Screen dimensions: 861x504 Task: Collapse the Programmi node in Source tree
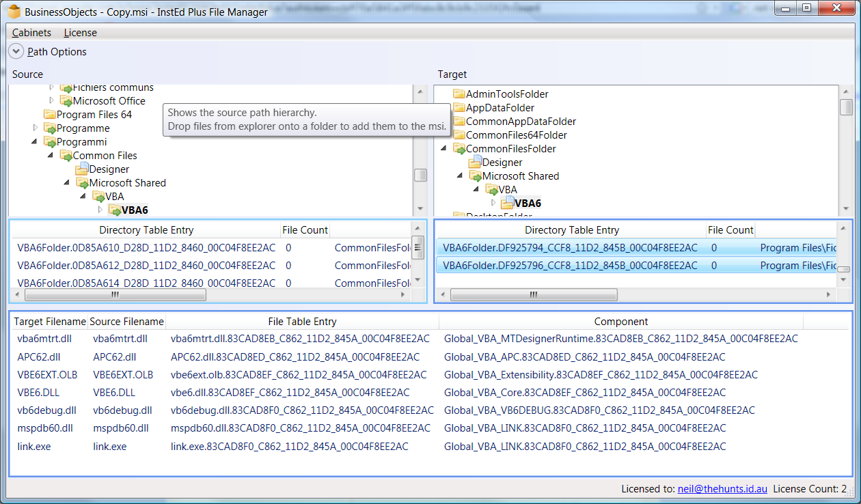coord(35,142)
